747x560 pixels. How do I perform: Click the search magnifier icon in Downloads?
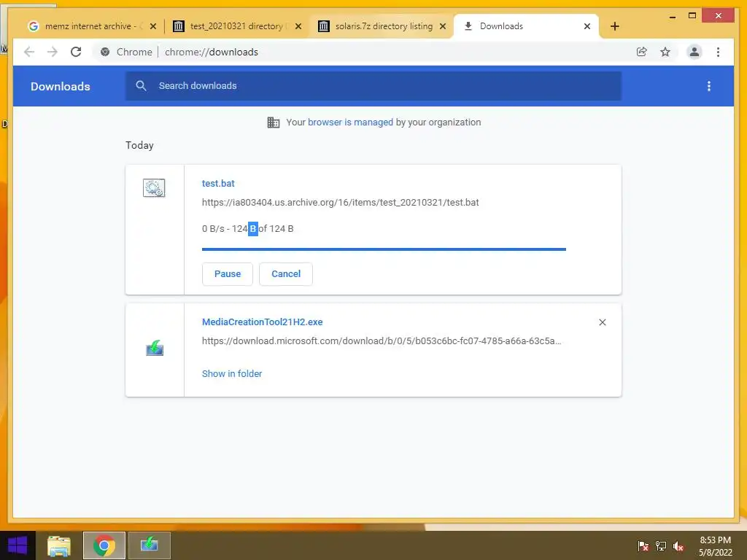(141, 86)
